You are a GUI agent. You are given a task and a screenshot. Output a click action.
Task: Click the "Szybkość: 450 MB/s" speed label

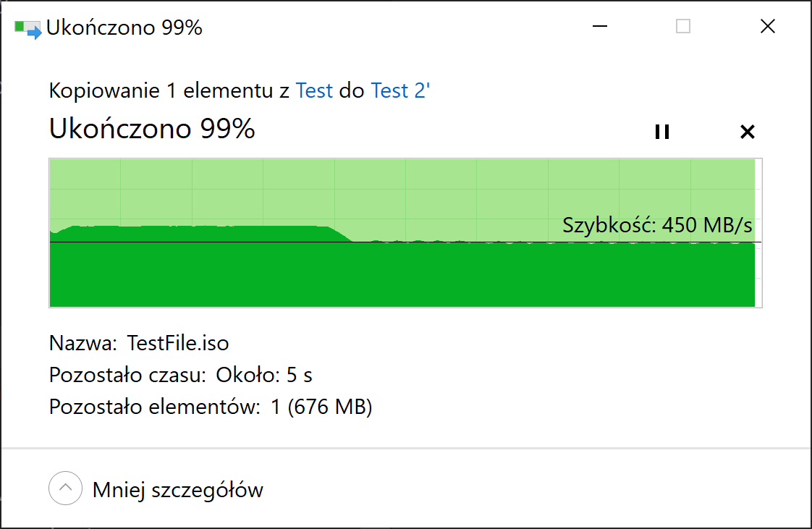point(657,225)
